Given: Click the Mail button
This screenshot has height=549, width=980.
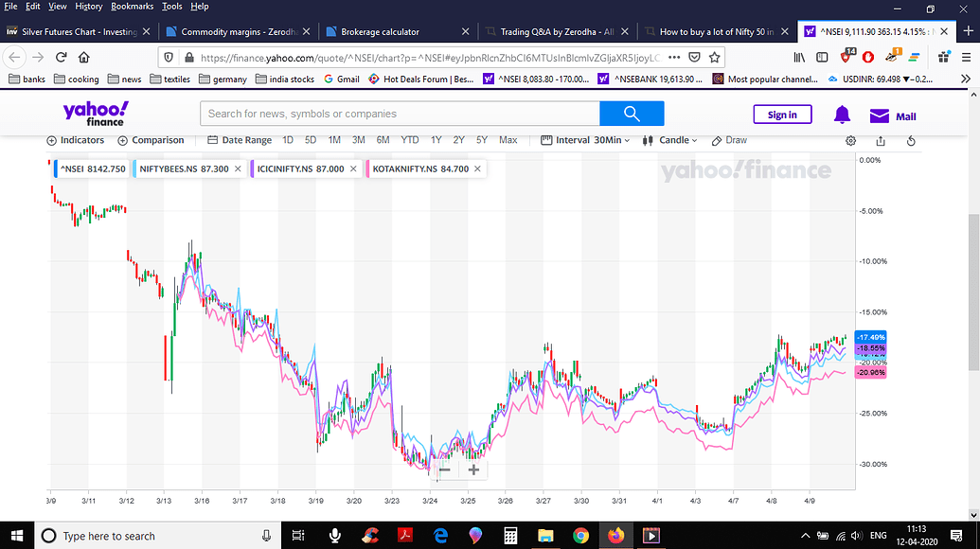Looking at the screenshot, I should 891,115.
